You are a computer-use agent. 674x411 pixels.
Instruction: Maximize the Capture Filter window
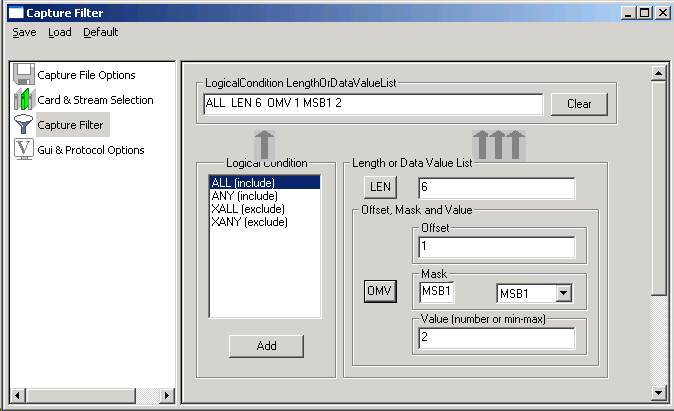point(644,13)
